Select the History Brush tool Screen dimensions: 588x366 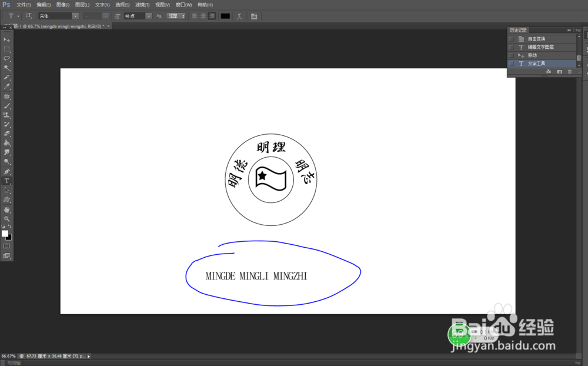[6, 124]
